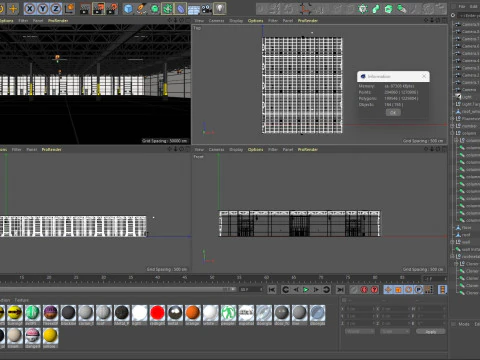Viewport: 480px width, 360px height.
Task: Click OK in the Information dialog
Action: point(393,112)
